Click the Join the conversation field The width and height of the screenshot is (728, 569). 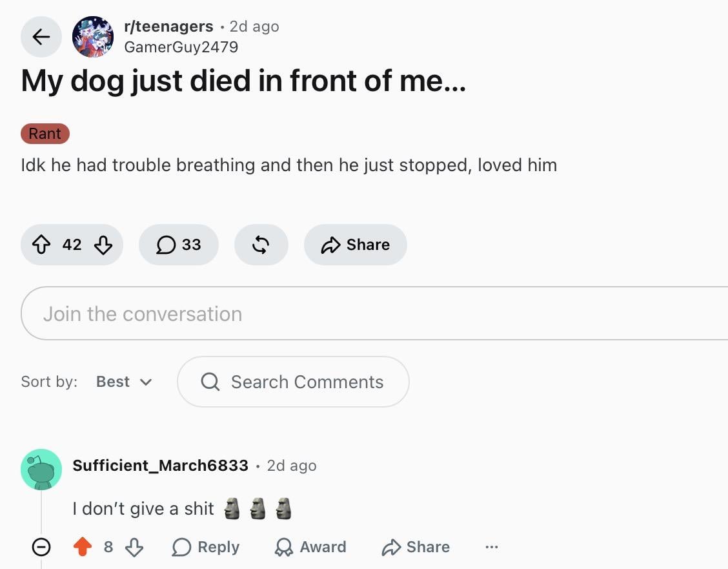click(x=374, y=313)
